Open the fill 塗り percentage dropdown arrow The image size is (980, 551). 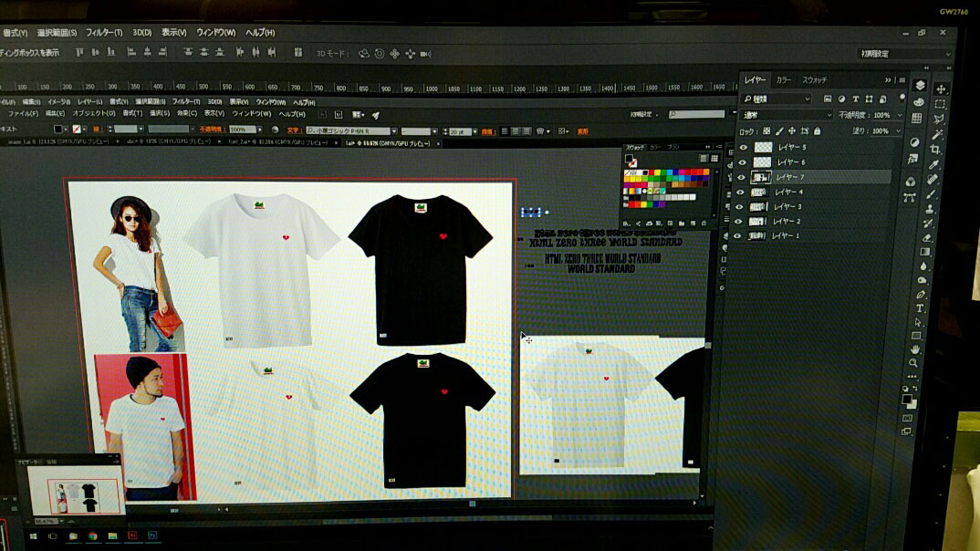898,131
